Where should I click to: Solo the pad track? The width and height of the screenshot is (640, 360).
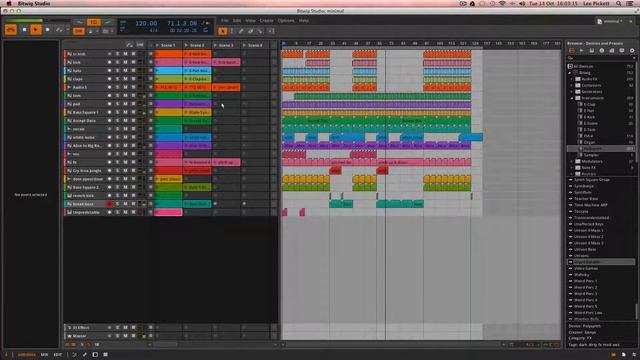pos(118,104)
